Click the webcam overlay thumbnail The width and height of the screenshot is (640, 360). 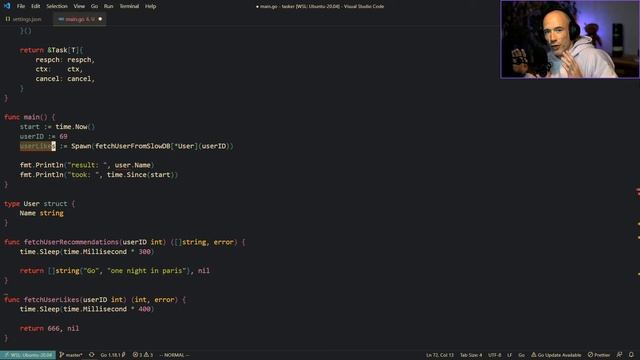570,39
